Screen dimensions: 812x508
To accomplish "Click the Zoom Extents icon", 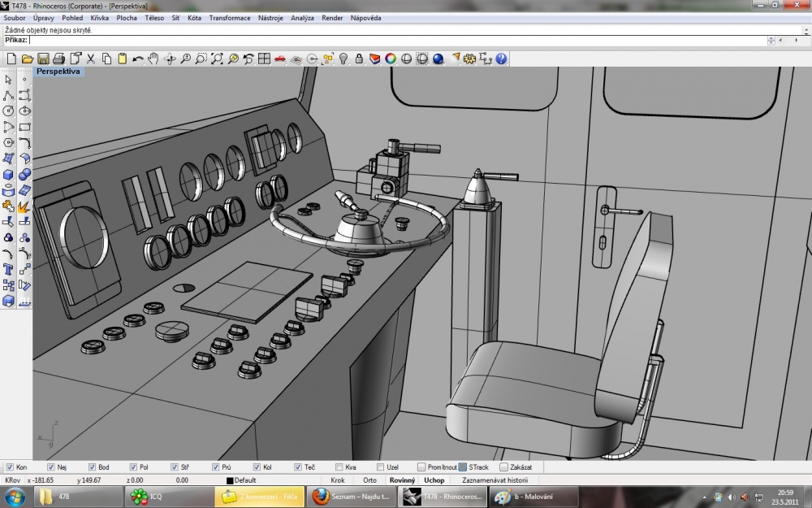I will click(217, 59).
